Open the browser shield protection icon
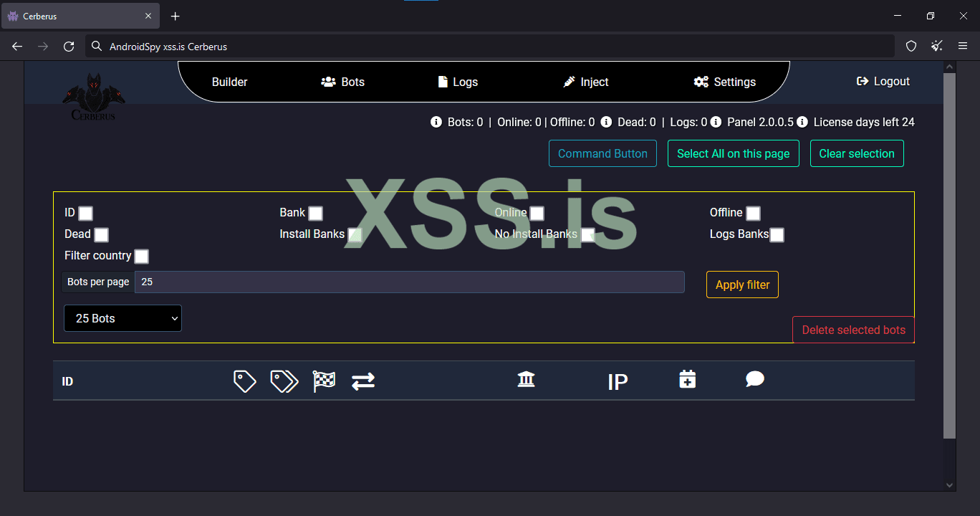The image size is (980, 516). [911, 47]
